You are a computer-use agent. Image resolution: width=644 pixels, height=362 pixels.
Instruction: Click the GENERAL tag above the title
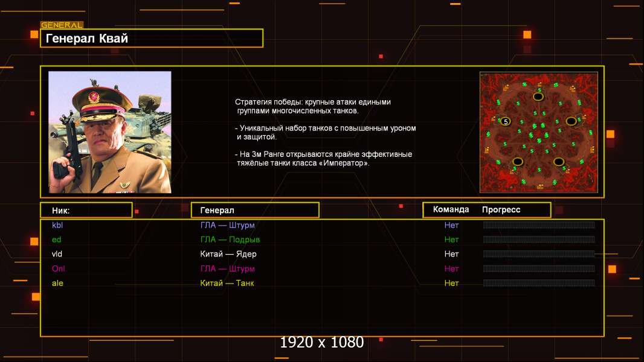pos(62,25)
